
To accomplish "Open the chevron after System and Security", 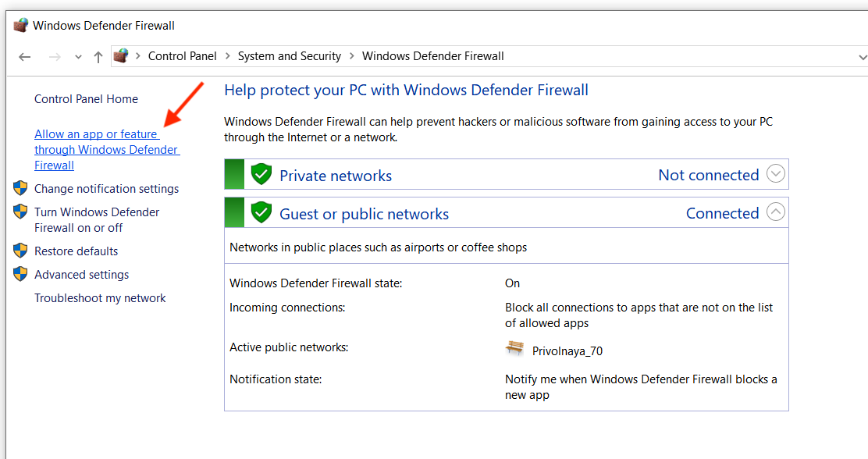I will [351, 56].
